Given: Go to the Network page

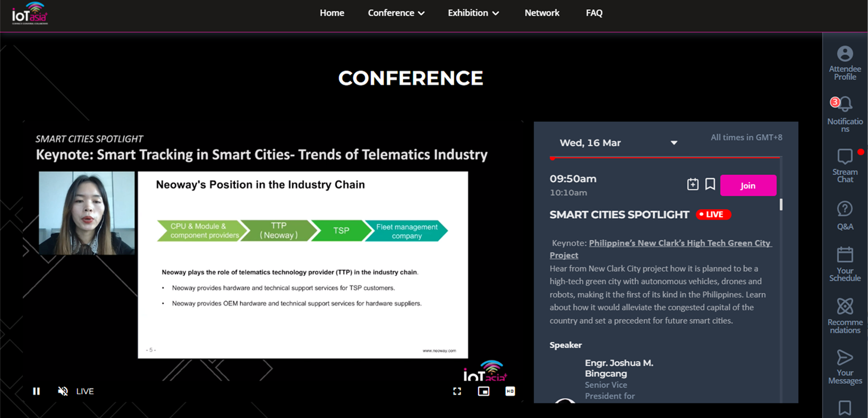Looking at the screenshot, I should [542, 13].
